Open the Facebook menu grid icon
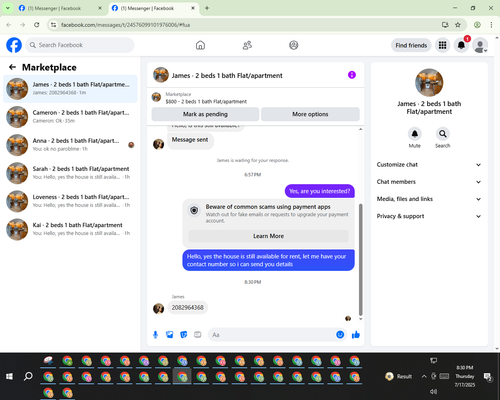Viewport: 500px width, 400px height. [x=442, y=45]
